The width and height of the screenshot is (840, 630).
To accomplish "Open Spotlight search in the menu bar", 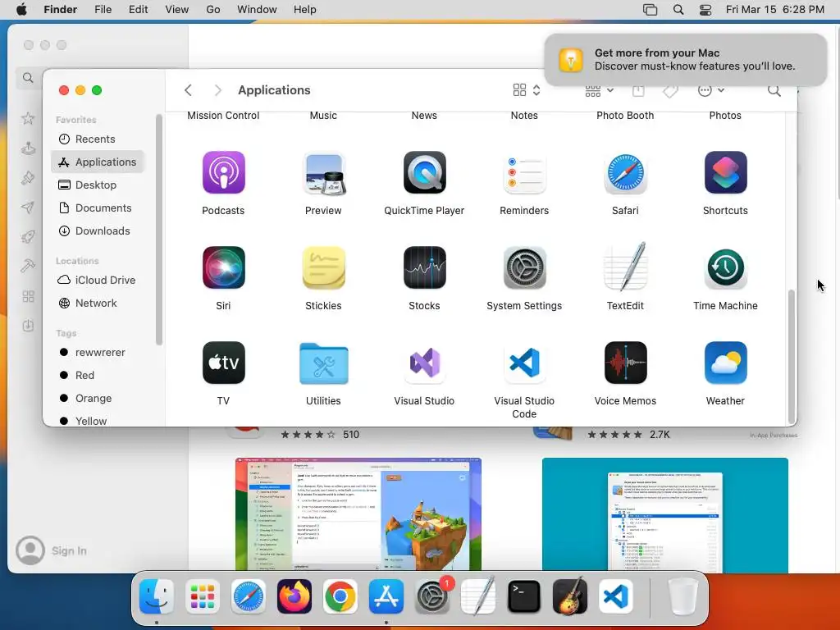I will pyautogui.click(x=678, y=10).
